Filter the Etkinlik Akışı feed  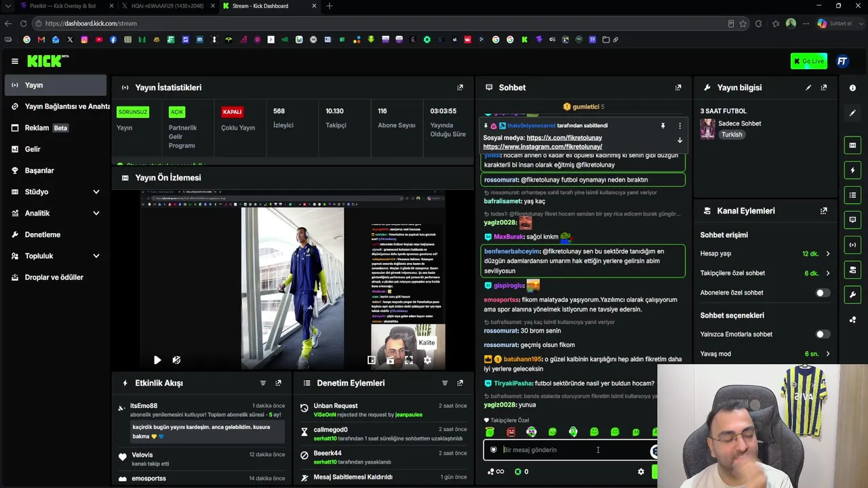pos(263,383)
